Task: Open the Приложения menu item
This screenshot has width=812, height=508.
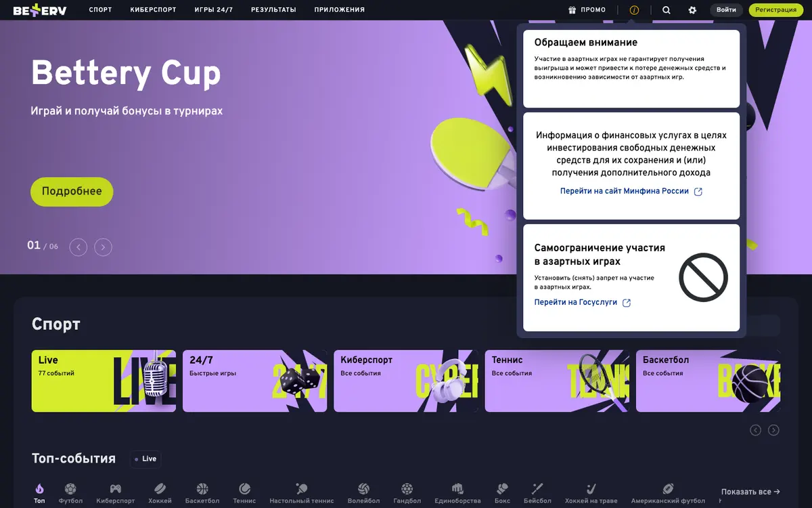Action: point(339,10)
